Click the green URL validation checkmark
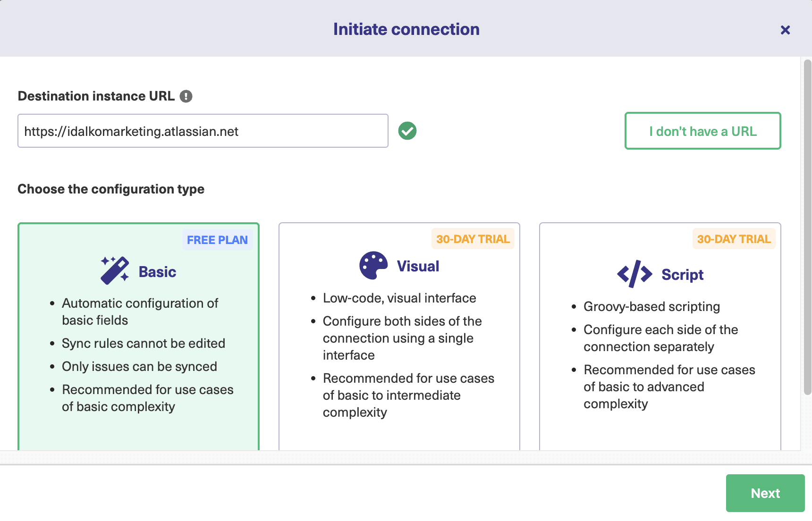Viewport: 812px width, 521px height. point(407,131)
